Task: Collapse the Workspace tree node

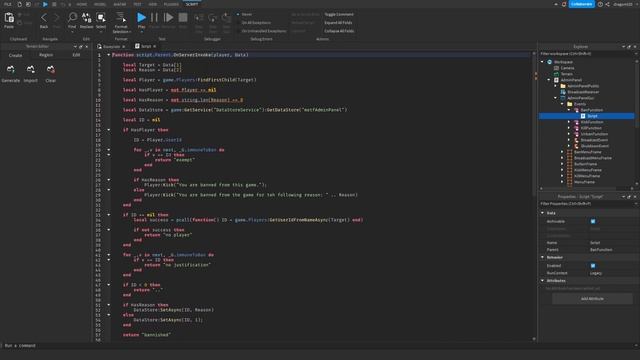Action: [x=542, y=62]
